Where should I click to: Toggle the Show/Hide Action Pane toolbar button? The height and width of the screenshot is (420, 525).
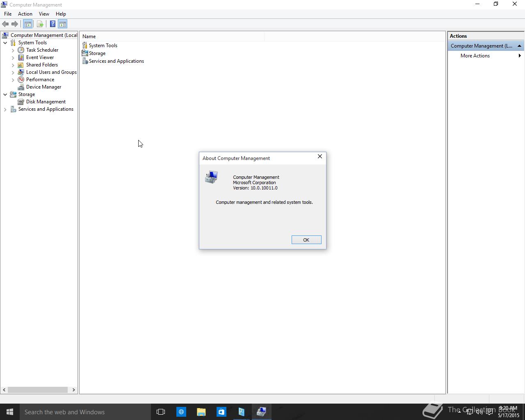coord(63,24)
